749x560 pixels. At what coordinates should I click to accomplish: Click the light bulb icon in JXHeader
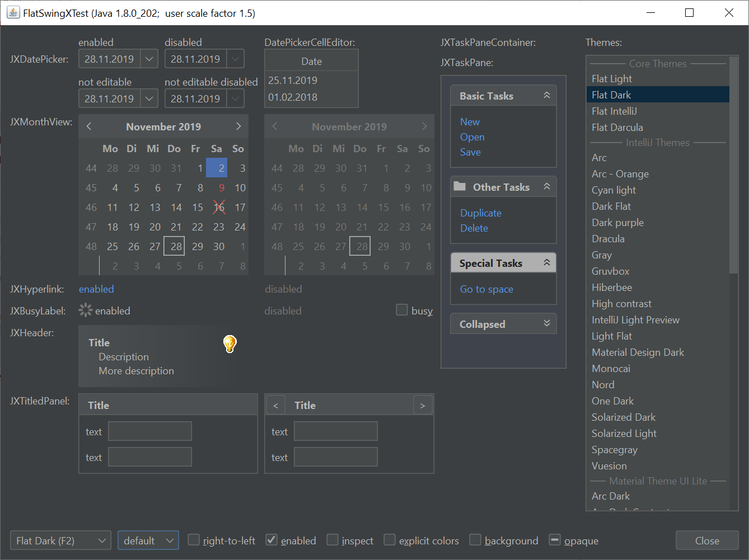click(x=230, y=343)
